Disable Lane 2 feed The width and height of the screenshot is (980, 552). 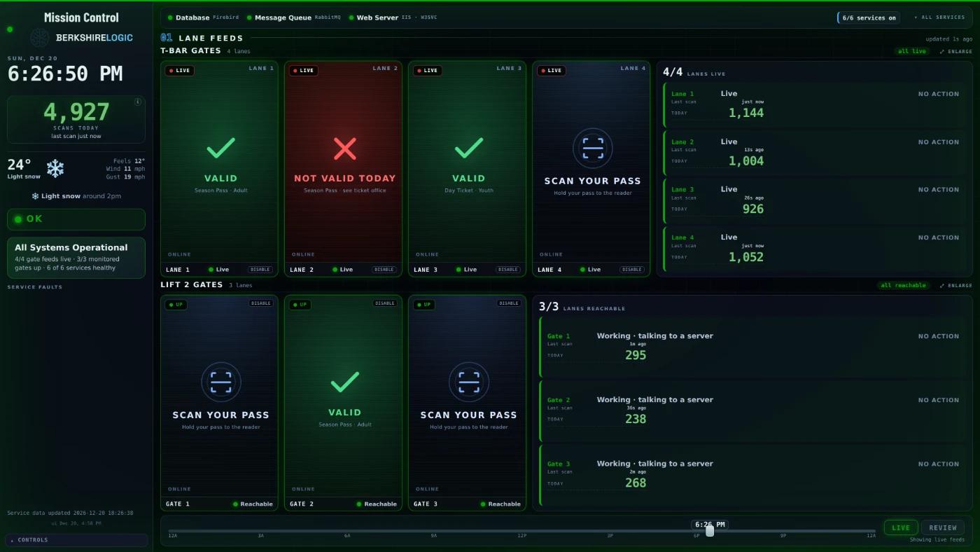point(384,270)
